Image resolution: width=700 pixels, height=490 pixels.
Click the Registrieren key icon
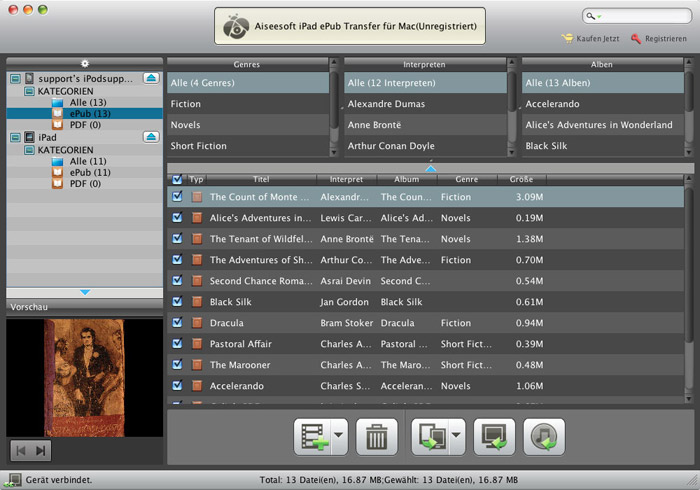coord(636,39)
